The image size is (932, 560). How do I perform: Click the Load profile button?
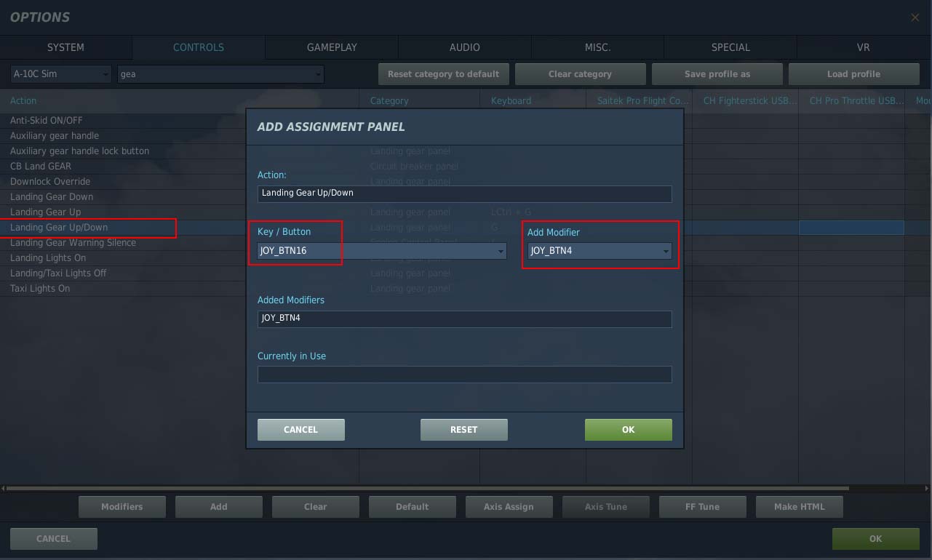click(853, 74)
